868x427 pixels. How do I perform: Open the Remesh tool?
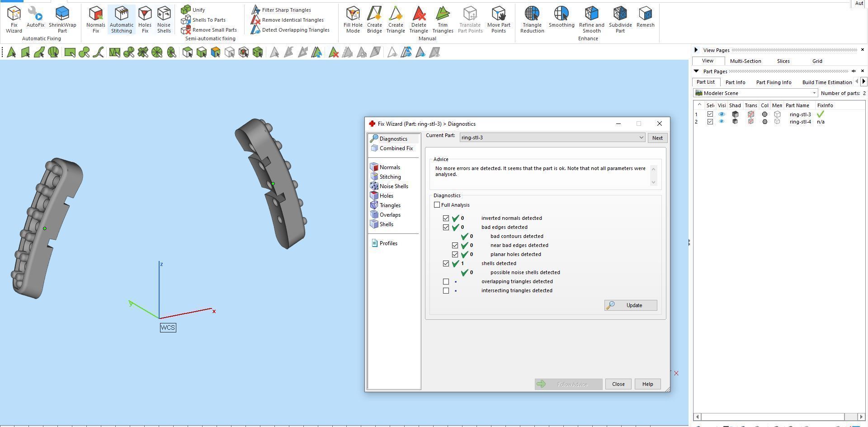click(x=646, y=17)
